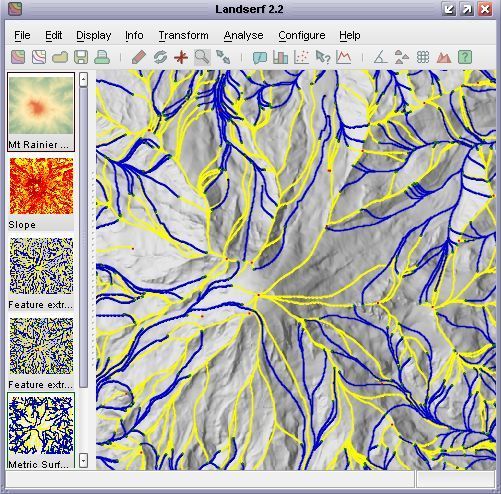Viewport: 501px width, 494px height.
Task: Open a file with the folder icon
Action: 60,57
